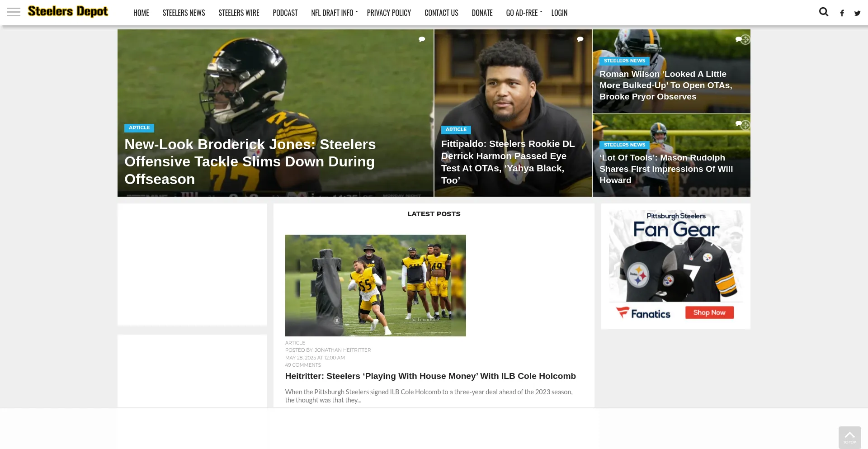
Task: Click the Facebook icon in the header
Action: [842, 13]
